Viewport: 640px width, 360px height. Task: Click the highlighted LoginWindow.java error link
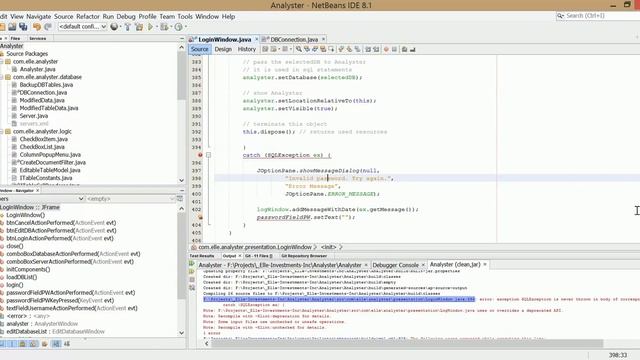coord(339,299)
